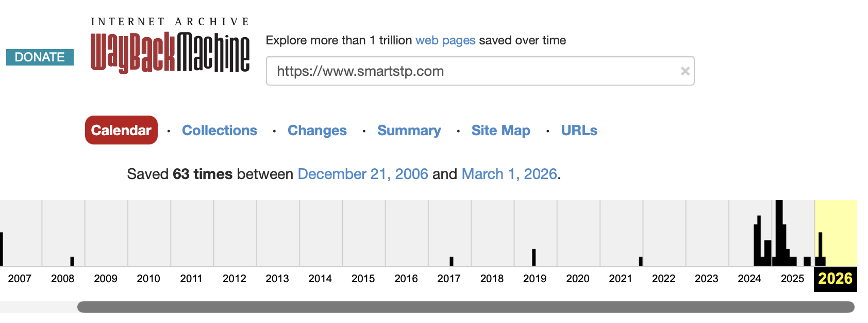Select year 2008 on the timeline
This screenshot has height=323, width=868.
pos(63,279)
